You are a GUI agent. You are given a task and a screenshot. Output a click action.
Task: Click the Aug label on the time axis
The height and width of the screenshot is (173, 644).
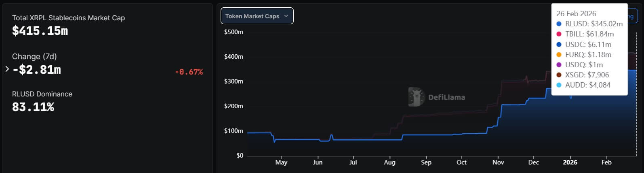tap(389, 162)
